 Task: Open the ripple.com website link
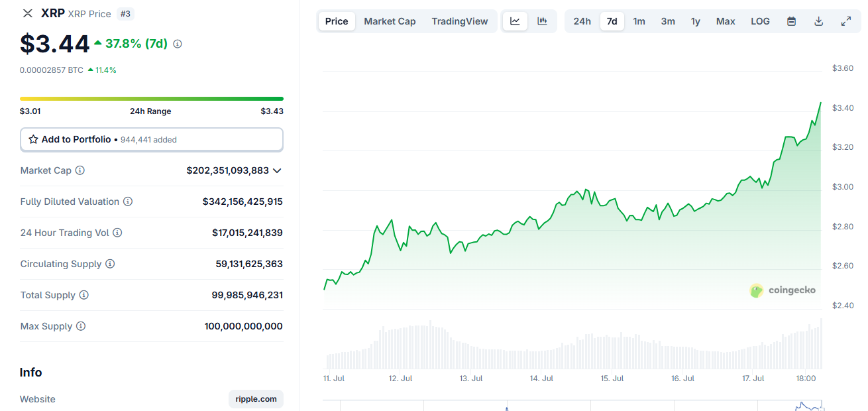(256, 399)
